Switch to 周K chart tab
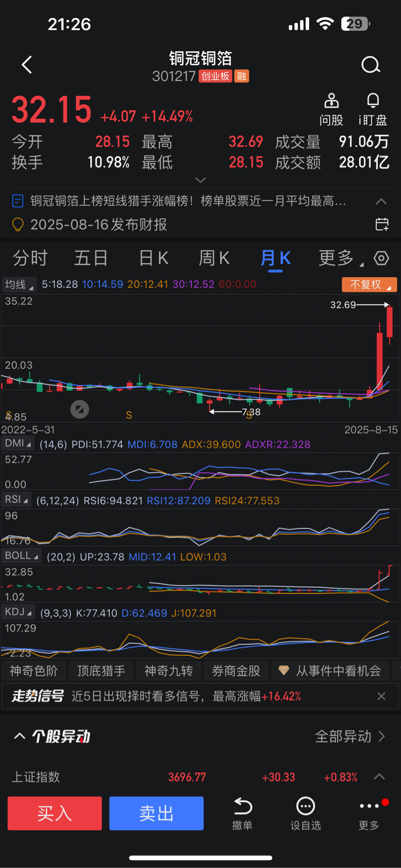 (x=214, y=258)
